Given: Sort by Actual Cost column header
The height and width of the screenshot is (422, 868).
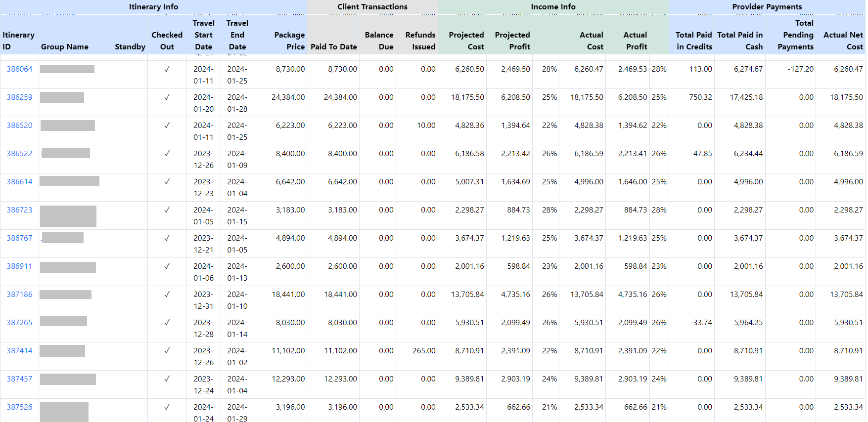Looking at the screenshot, I should tap(591, 41).
